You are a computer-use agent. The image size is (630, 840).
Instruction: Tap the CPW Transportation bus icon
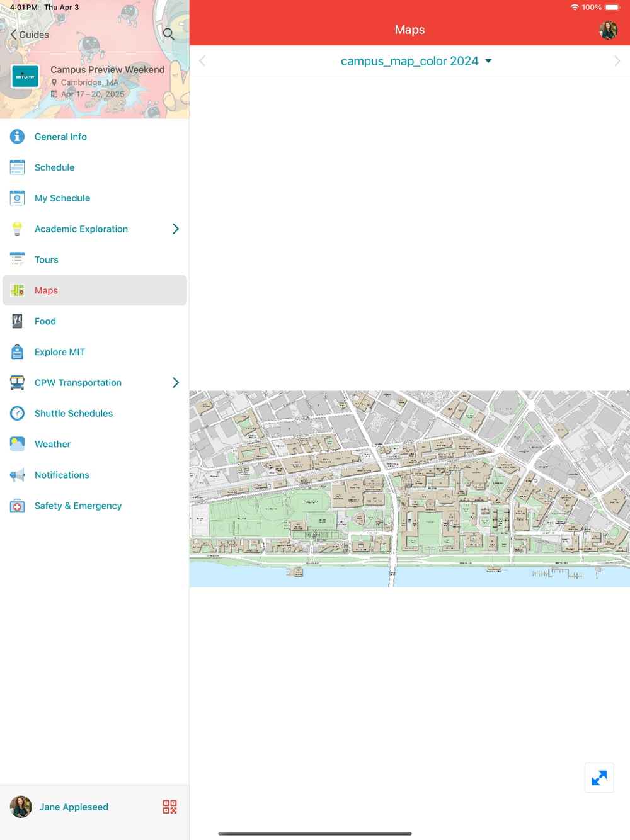(17, 383)
